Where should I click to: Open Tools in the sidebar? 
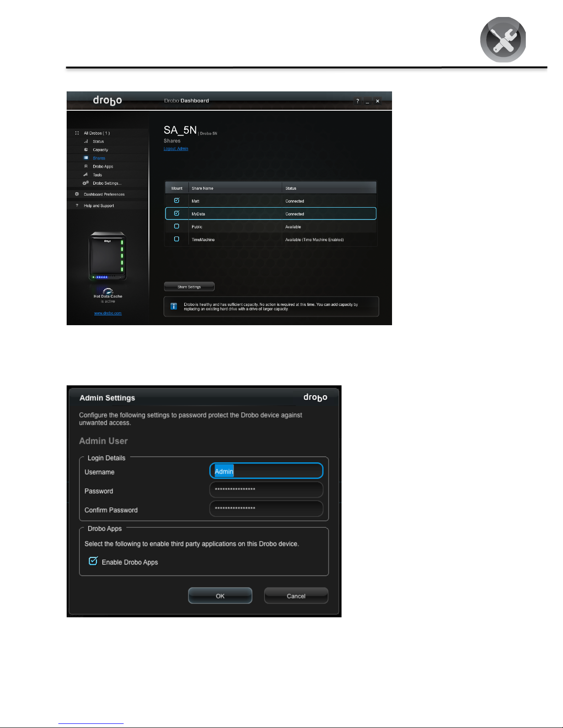coord(97,175)
